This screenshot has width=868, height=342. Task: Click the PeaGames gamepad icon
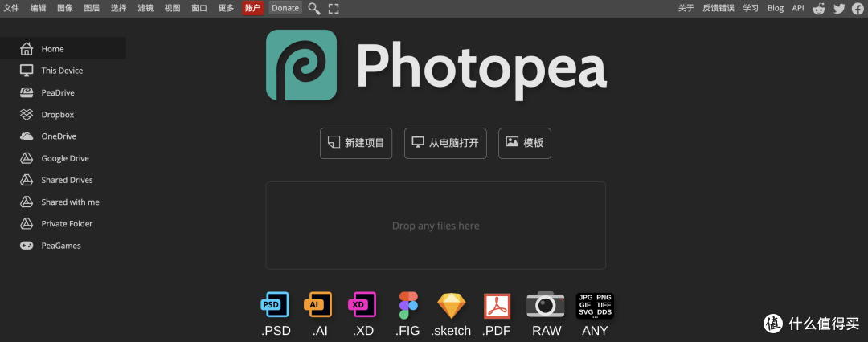coord(27,245)
